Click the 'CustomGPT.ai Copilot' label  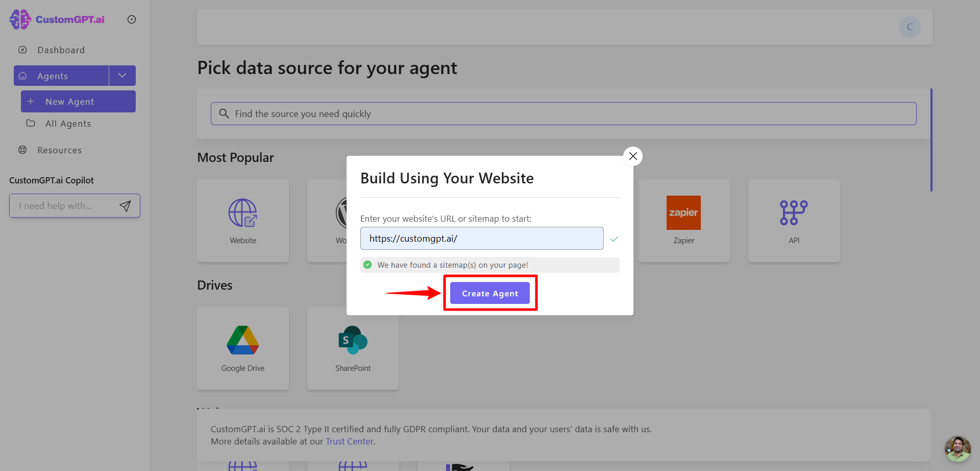tap(52, 180)
